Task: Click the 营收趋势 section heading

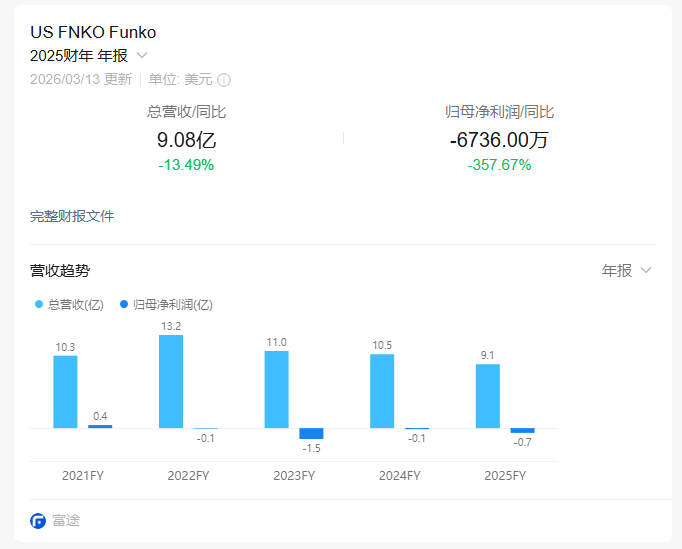Action: (60, 271)
